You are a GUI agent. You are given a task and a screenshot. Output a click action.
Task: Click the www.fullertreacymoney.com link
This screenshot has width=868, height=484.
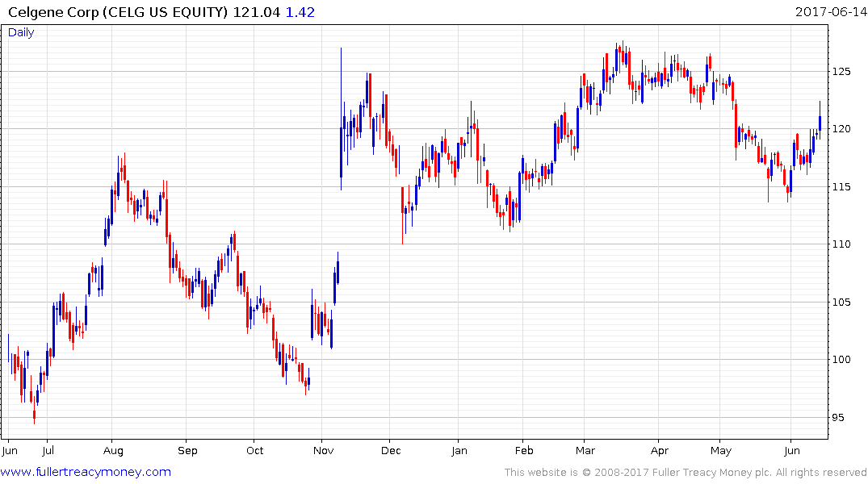tap(86, 472)
